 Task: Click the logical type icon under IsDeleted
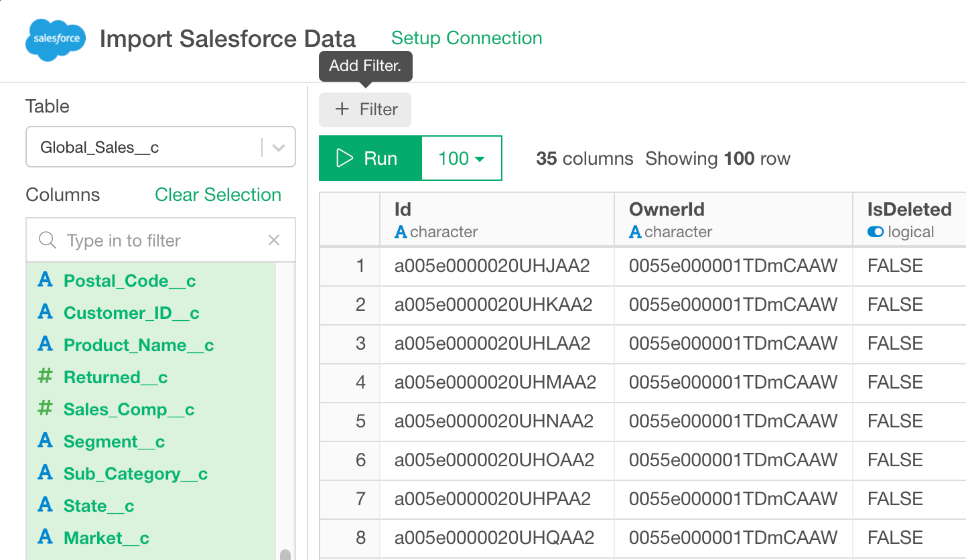pos(876,232)
